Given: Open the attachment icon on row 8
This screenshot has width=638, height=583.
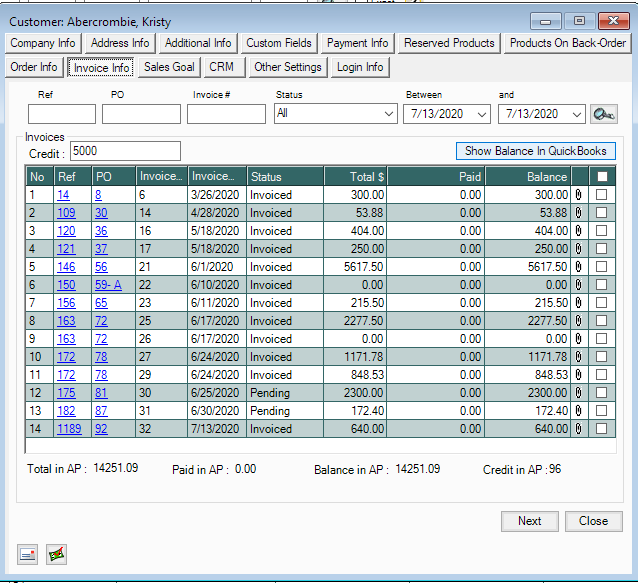Looking at the screenshot, I should [580, 321].
